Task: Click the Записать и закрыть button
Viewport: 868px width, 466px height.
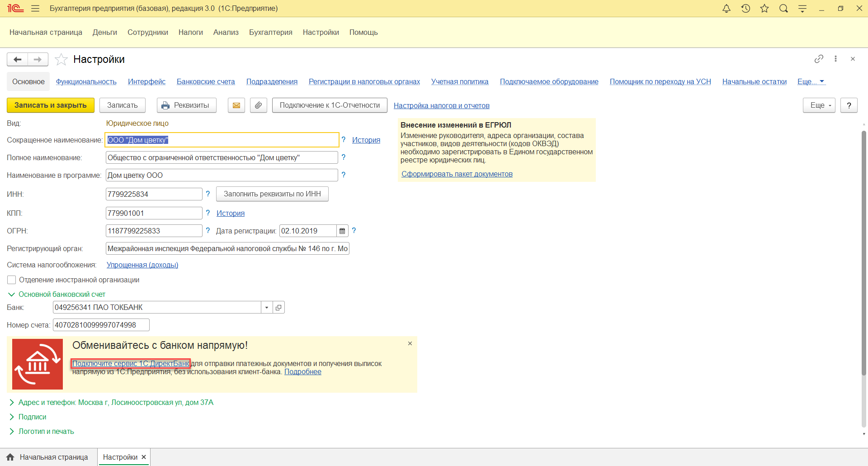Action: point(51,105)
